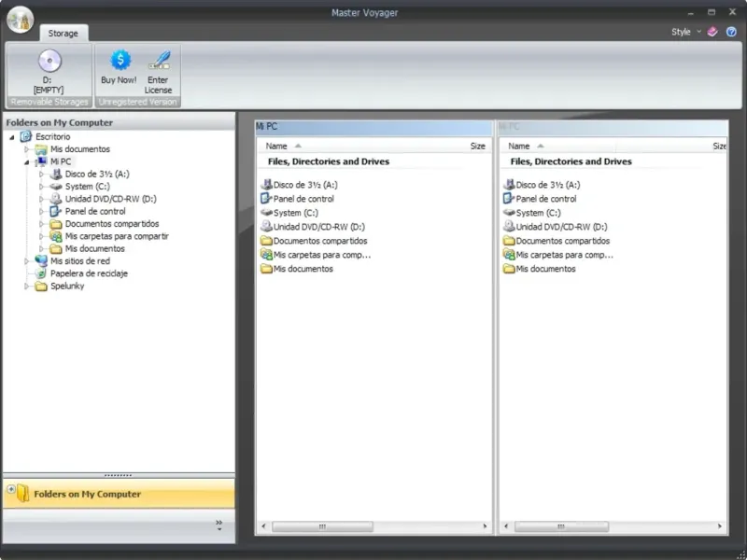747x560 pixels.
Task: Click the navigation pane splitter grip dots
Action: 119,475
